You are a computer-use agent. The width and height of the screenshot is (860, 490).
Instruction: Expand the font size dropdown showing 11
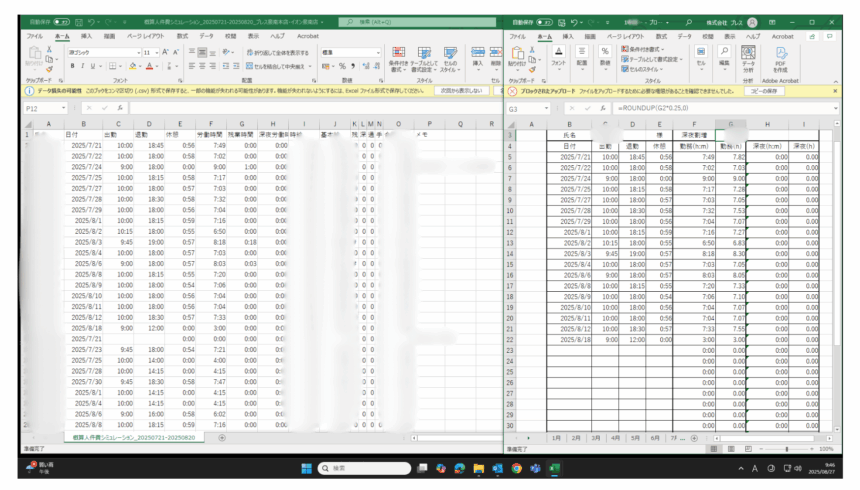coord(155,52)
